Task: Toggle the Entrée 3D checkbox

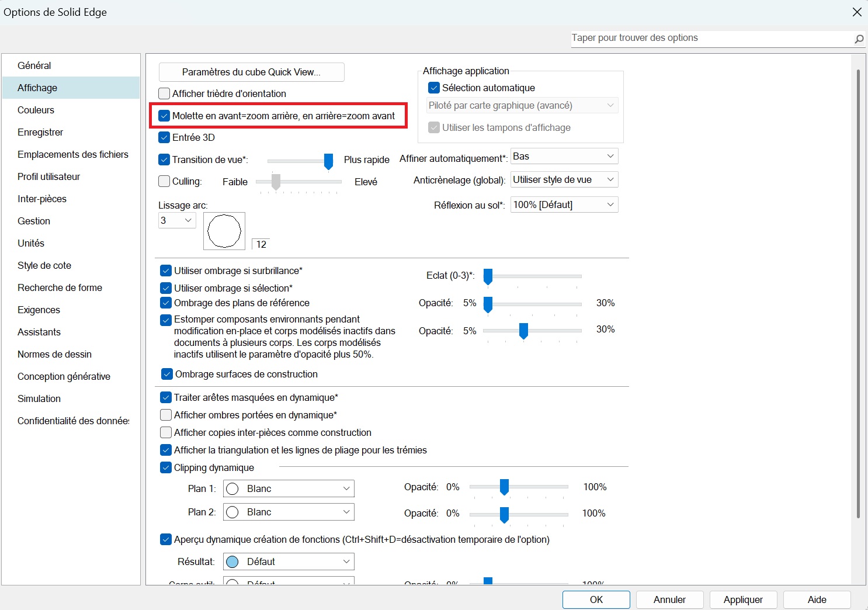Action: coord(164,137)
